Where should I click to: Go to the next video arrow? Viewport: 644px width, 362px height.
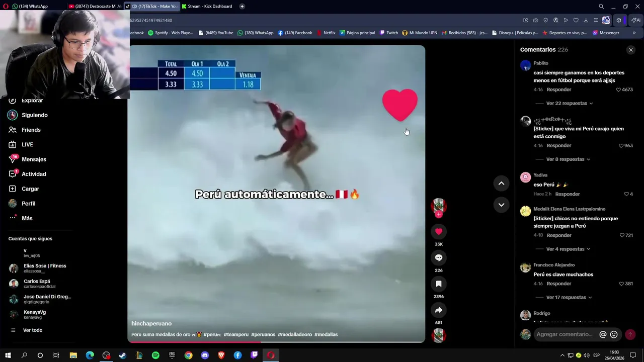tap(501, 205)
